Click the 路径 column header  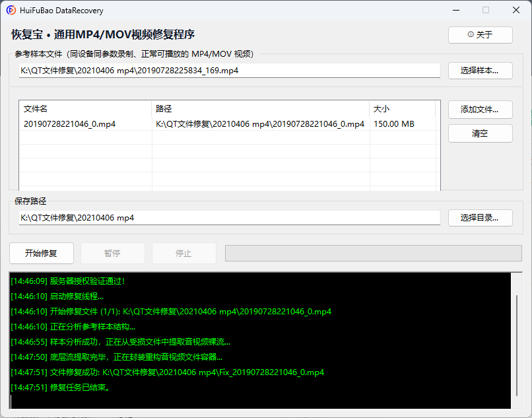[260, 109]
